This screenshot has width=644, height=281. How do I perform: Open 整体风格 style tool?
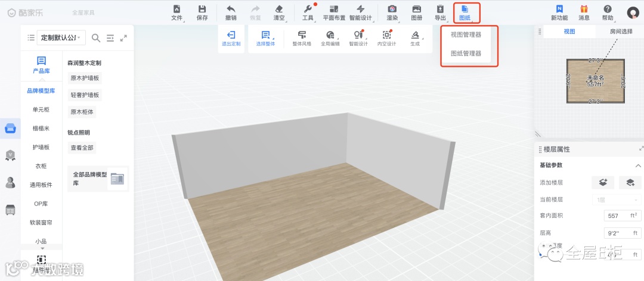pyautogui.click(x=302, y=39)
